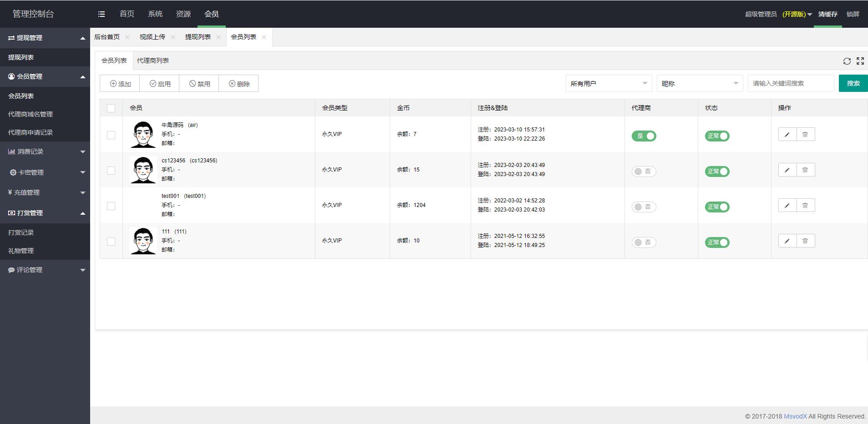Viewport: 868px width, 424px height.
Task: Check the box for member test001
Action: click(111, 206)
